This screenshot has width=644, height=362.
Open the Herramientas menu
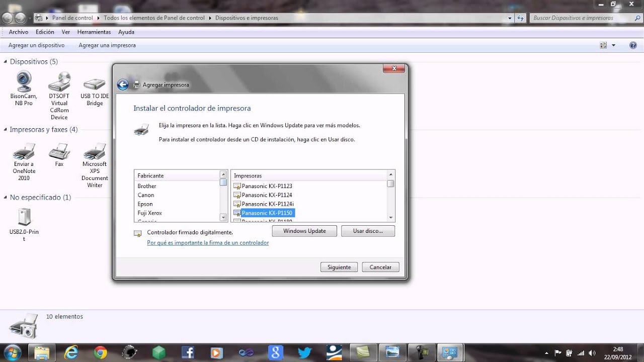coord(94,32)
